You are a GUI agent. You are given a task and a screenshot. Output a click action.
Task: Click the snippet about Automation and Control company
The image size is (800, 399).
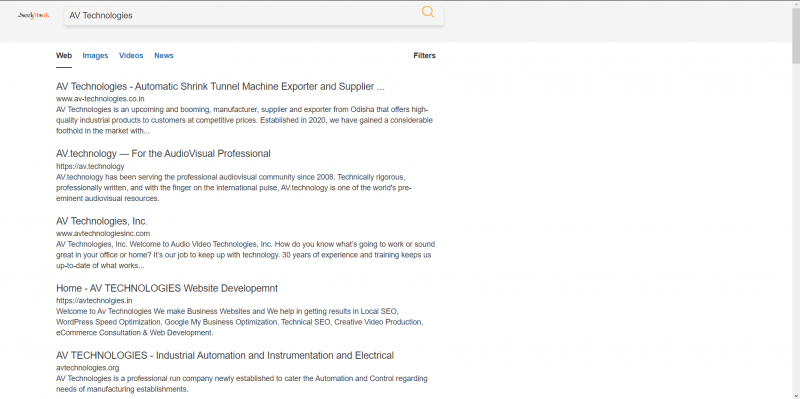pos(242,384)
